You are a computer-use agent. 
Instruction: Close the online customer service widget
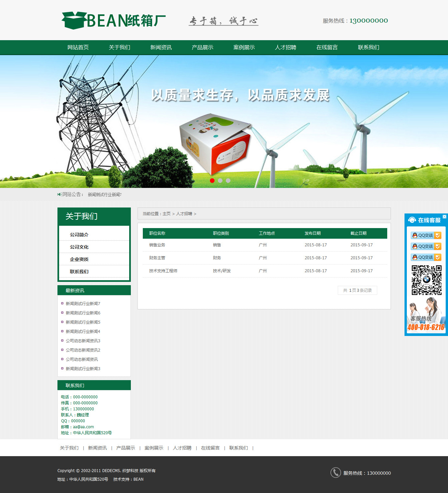click(444, 217)
